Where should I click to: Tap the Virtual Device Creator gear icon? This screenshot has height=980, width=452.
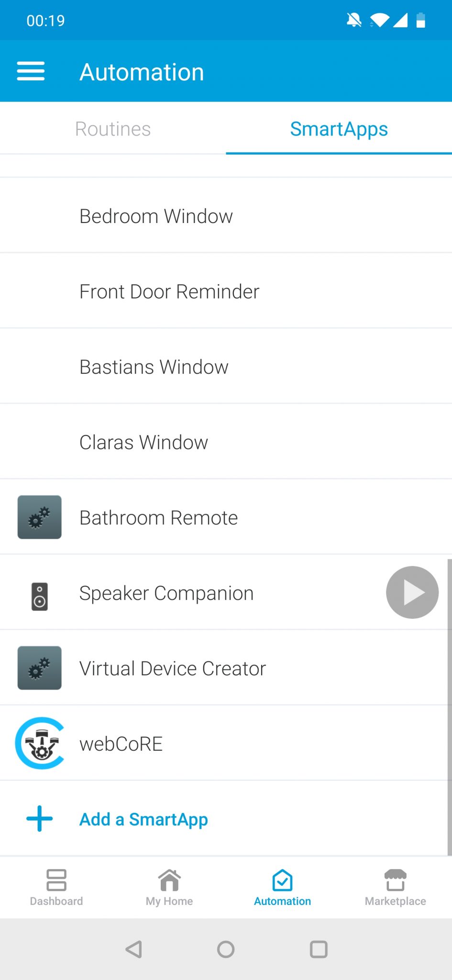[x=40, y=668]
